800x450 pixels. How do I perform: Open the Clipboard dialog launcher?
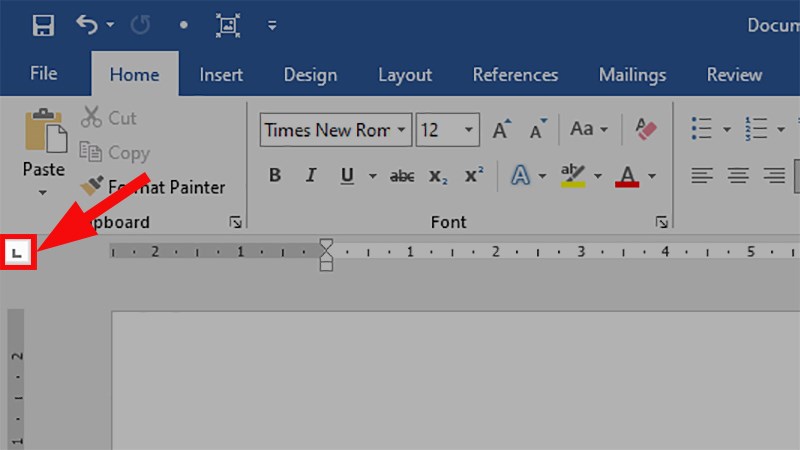235,222
